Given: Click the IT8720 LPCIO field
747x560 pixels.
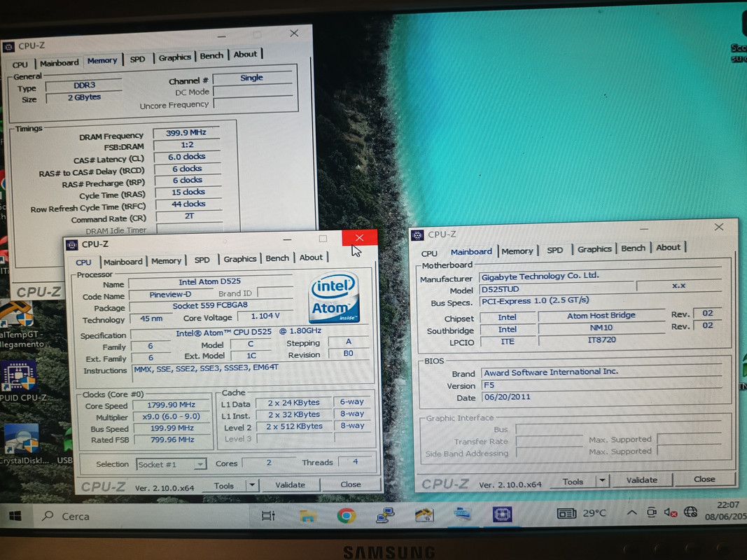Looking at the screenshot, I should [601, 340].
